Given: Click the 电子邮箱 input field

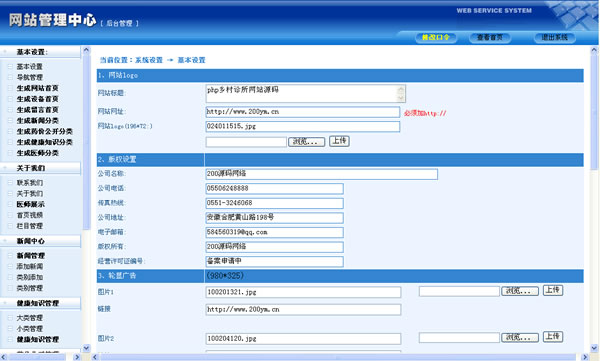Looking at the screenshot, I should [274, 232].
